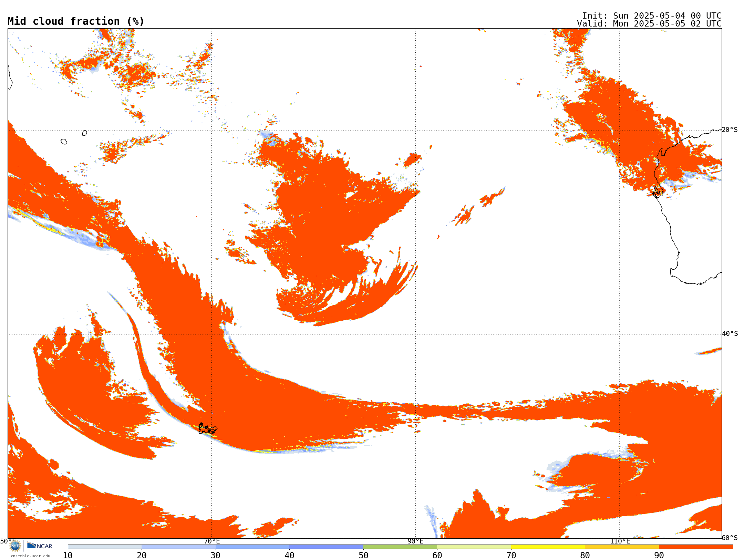Click the colorbar tick label 60
Image resolution: width=744 pixels, height=560 pixels.
(437, 556)
